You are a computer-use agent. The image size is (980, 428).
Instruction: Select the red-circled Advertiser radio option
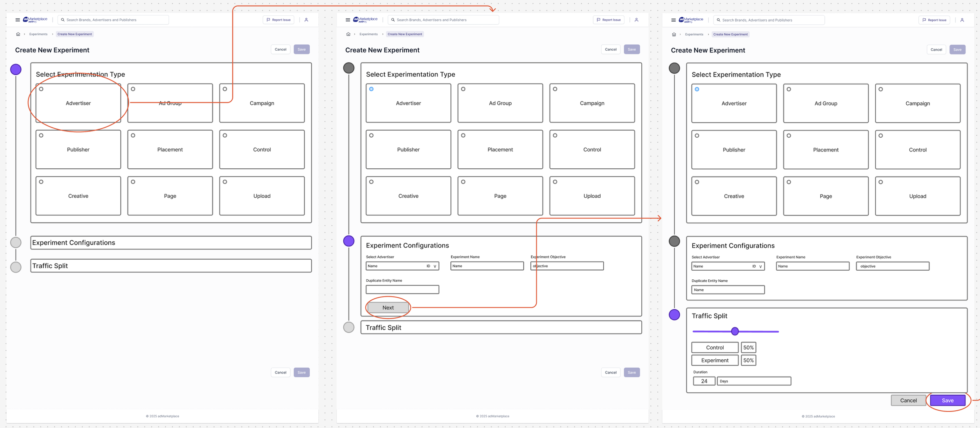click(41, 89)
